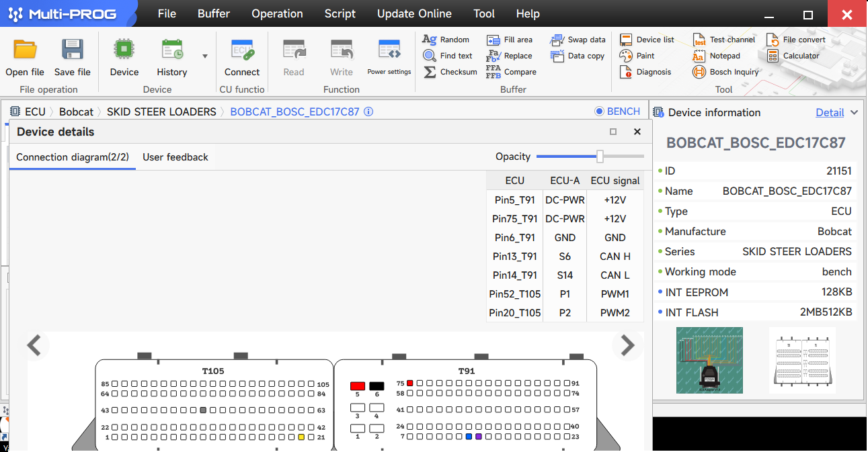Open the Compare buffer tool
Image resolution: width=868 pixels, height=452 pixels.
click(x=511, y=72)
